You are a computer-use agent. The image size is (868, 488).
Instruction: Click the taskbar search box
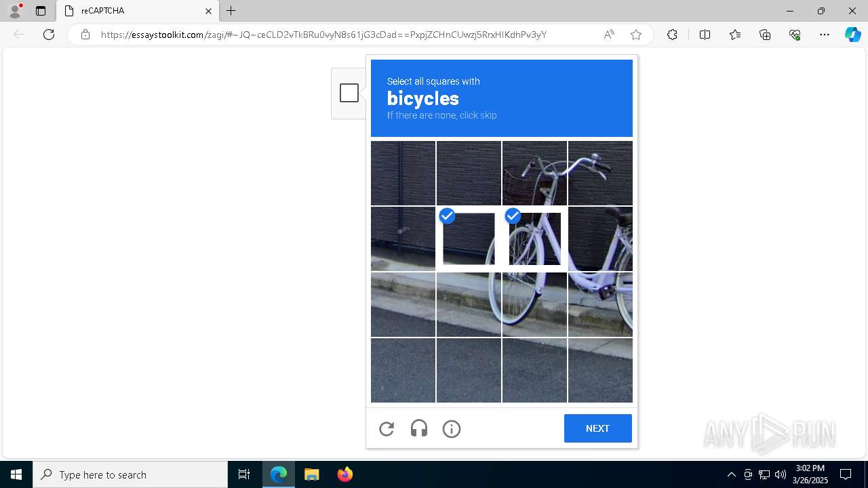click(x=130, y=474)
